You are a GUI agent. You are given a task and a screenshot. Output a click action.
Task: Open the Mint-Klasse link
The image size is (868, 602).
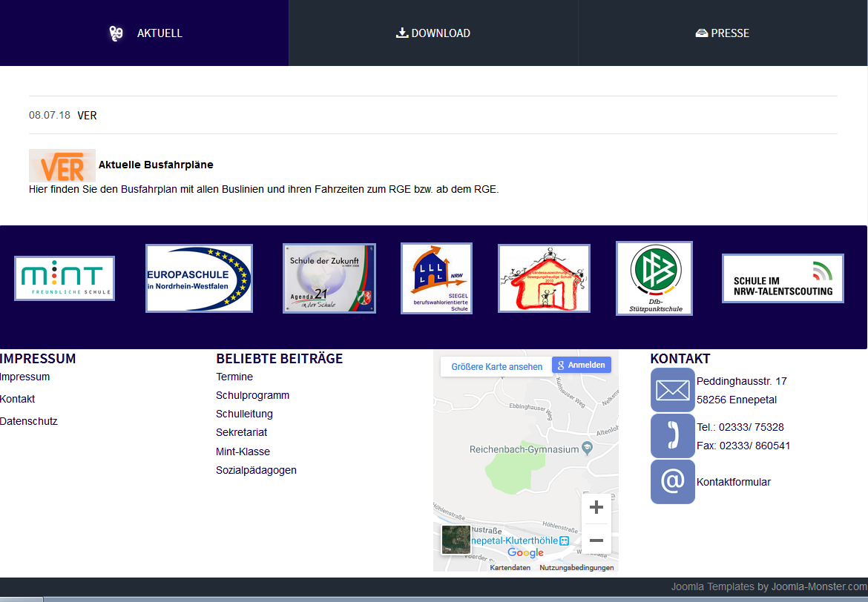[x=243, y=451]
